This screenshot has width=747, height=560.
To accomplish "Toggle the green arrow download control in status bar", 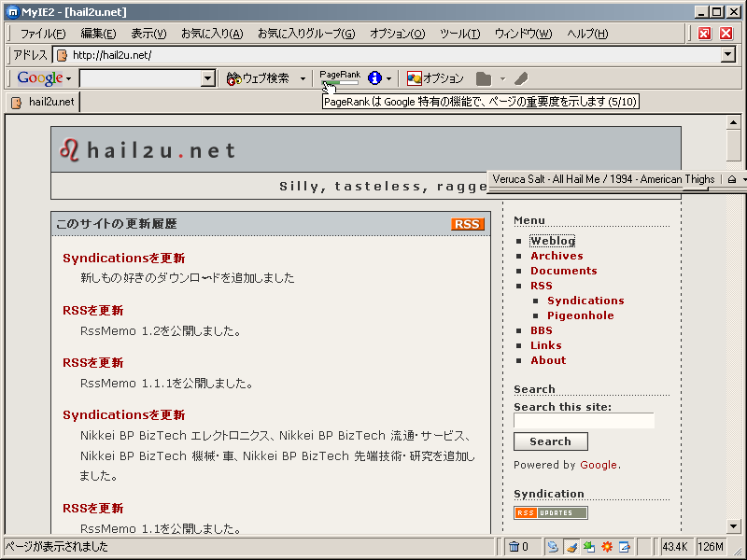I will [x=587, y=547].
